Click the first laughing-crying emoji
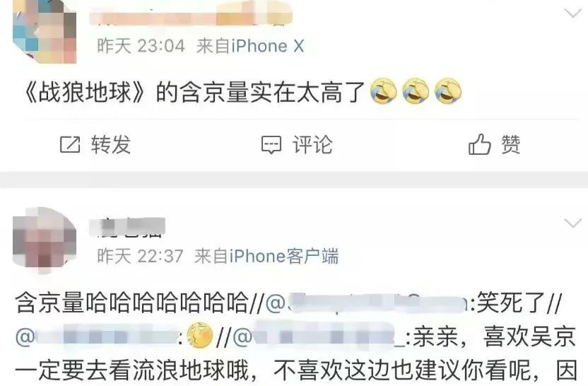Viewport: 588px width, 386px height. click(x=383, y=90)
